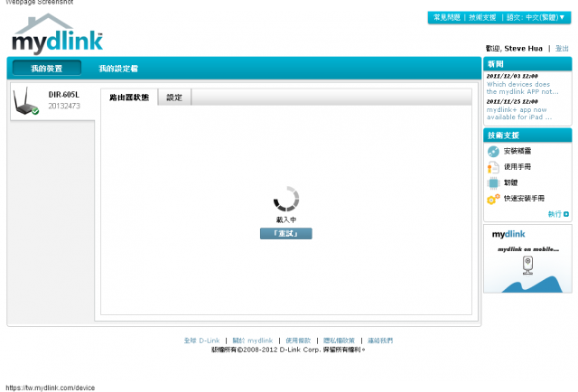Open the user manual document icon
Viewport: 578px width, 392px height.
pyautogui.click(x=493, y=167)
